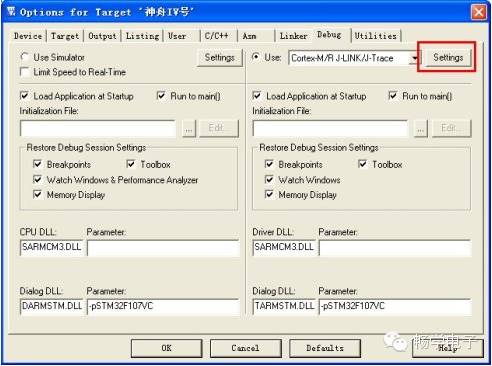
Task: Open J-LINK driver Settings button
Action: click(x=448, y=58)
